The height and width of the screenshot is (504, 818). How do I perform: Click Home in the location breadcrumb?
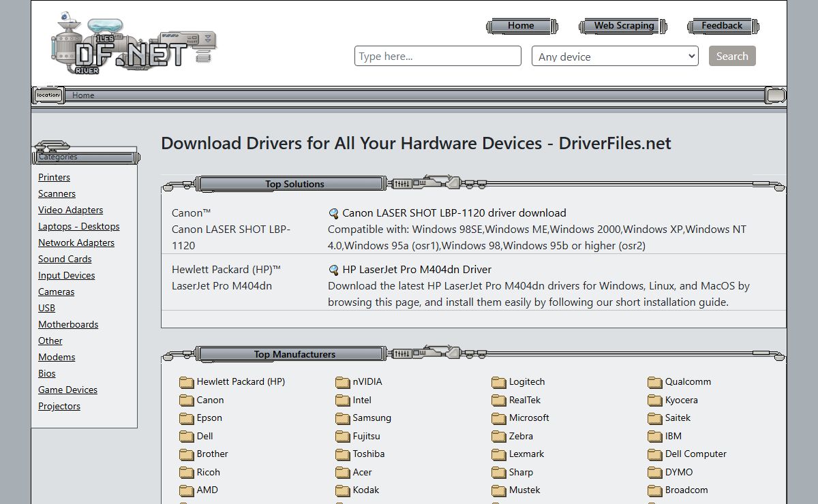tap(83, 95)
